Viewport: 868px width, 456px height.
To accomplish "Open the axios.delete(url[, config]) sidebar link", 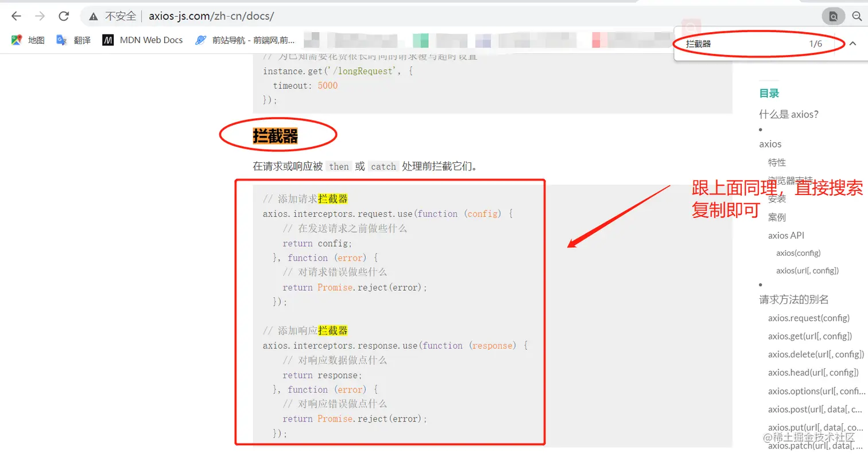I will click(816, 354).
